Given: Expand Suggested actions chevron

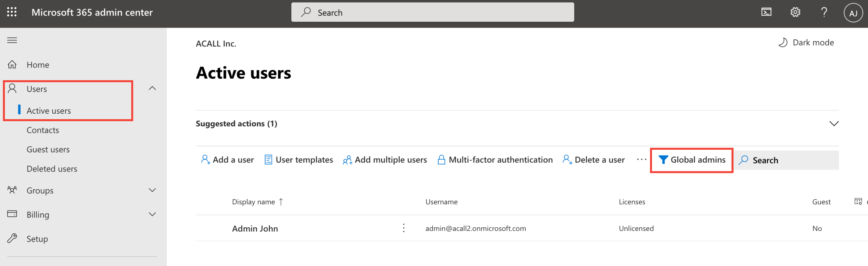Looking at the screenshot, I should point(834,123).
